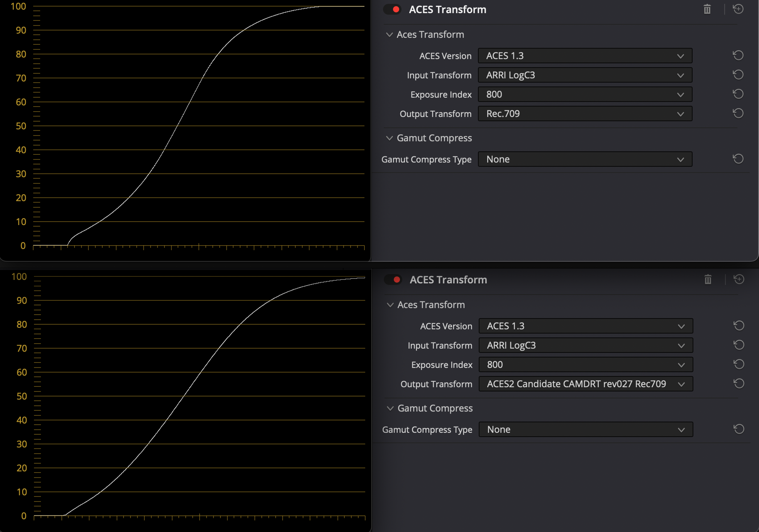
Task: Delete the bottom ACES Transform effect
Action: click(x=708, y=280)
